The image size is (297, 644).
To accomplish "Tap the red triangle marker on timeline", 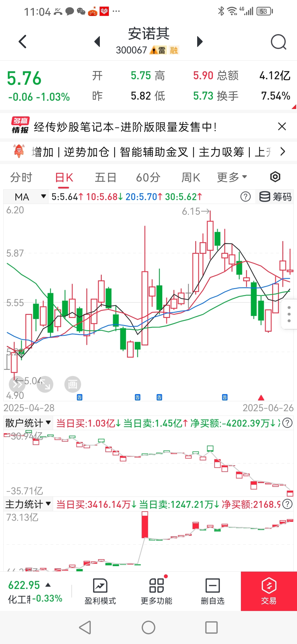I will (x=261, y=397).
